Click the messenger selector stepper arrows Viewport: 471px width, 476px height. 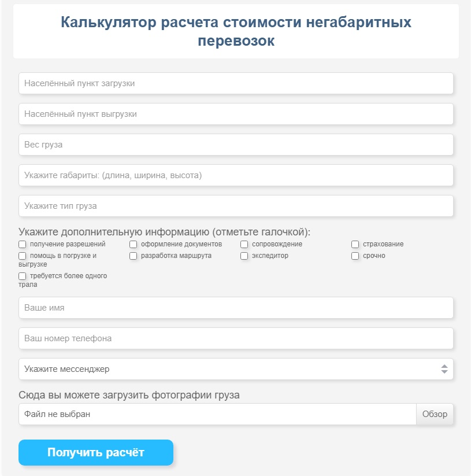pyautogui.click(x=444, y=368)
